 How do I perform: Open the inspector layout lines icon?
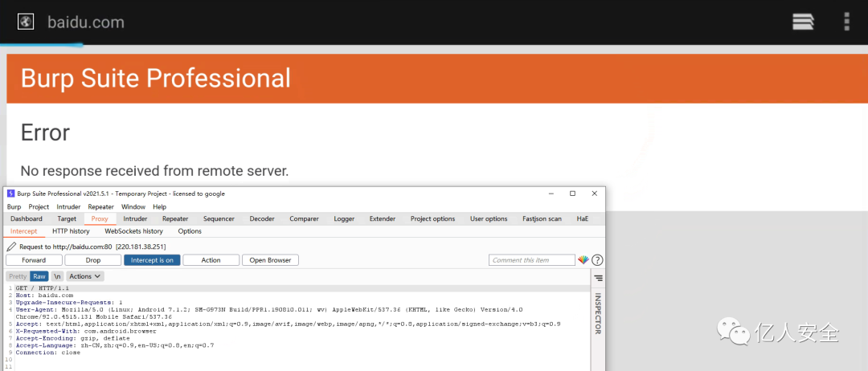click(x=599, y=278)
